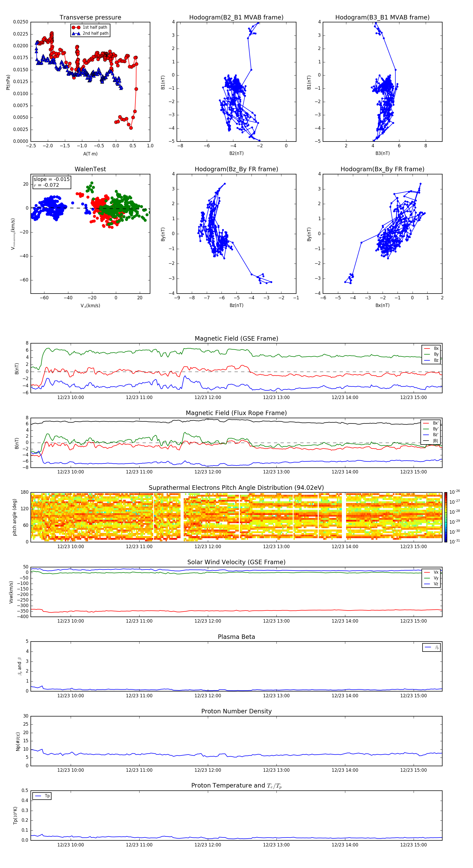Click the "Bx'" legend entry in Flux Rope plot
The image size is (473, 868).
click(431, 423)
